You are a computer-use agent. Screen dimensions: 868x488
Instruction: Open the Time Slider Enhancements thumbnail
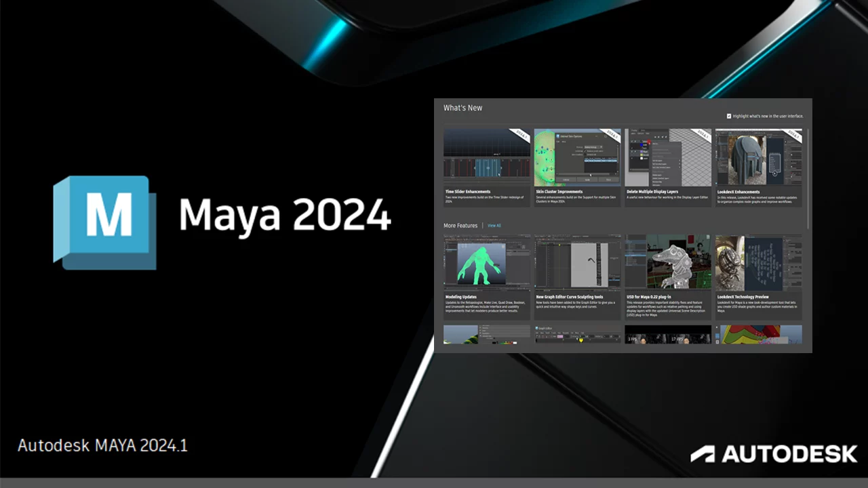(487, 157)
